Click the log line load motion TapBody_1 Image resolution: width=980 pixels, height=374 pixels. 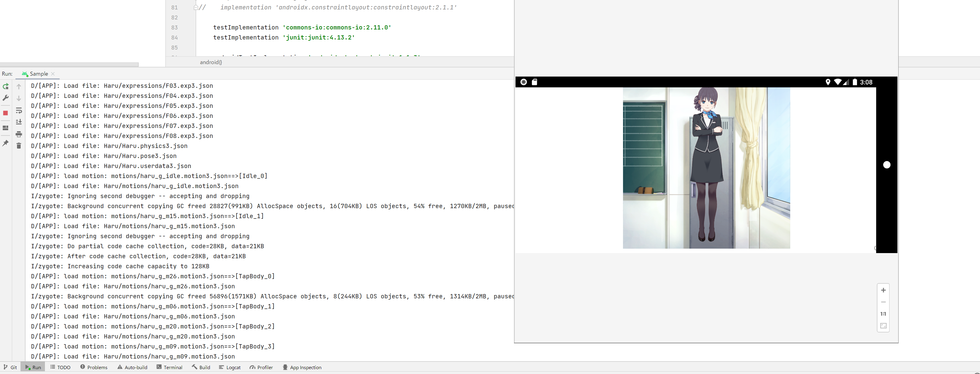(x=153, y=306)
